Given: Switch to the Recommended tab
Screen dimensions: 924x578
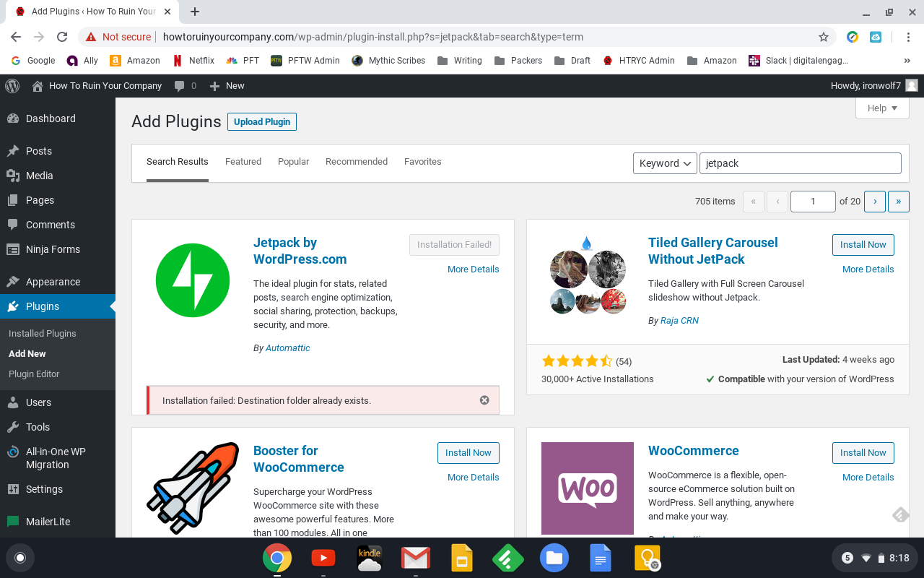Looking at the screenshot, I should (x=357, y=162).
